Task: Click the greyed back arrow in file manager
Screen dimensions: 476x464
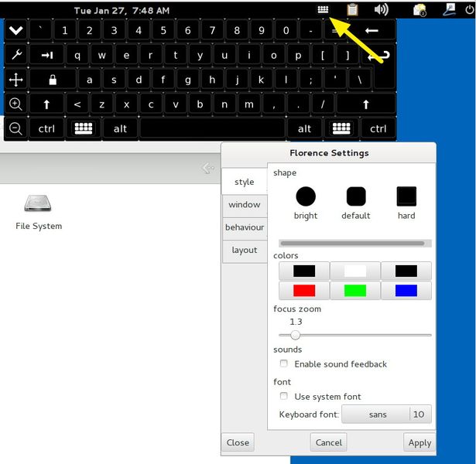Action: point(208,168)
